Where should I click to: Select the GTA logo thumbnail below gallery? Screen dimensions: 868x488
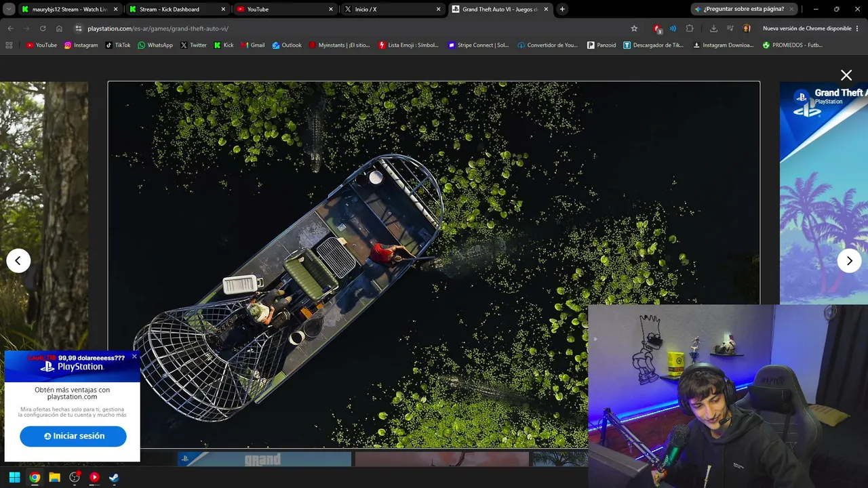(x=264, y=460)
